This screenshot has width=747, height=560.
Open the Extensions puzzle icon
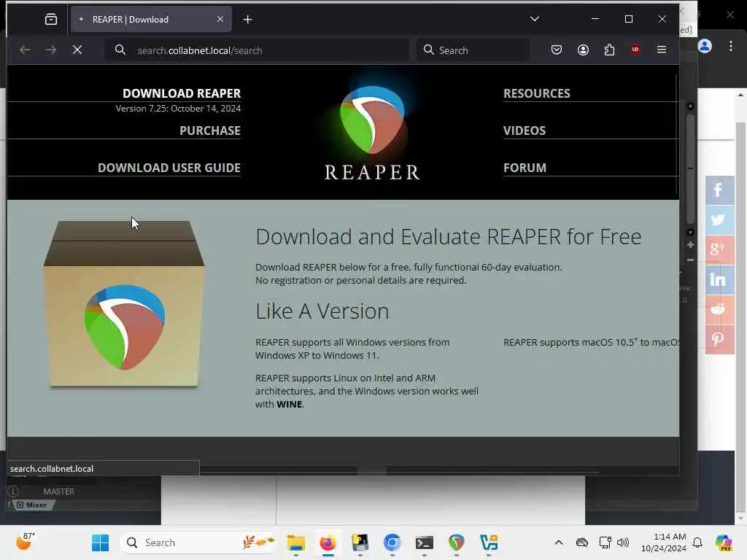point(609,50)
